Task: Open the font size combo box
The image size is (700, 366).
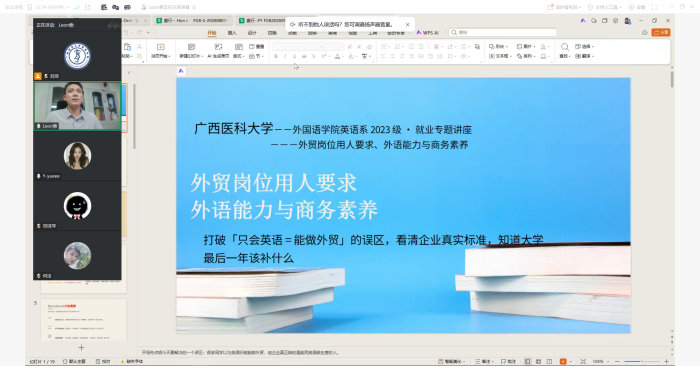Action: (x=334, y=46)
